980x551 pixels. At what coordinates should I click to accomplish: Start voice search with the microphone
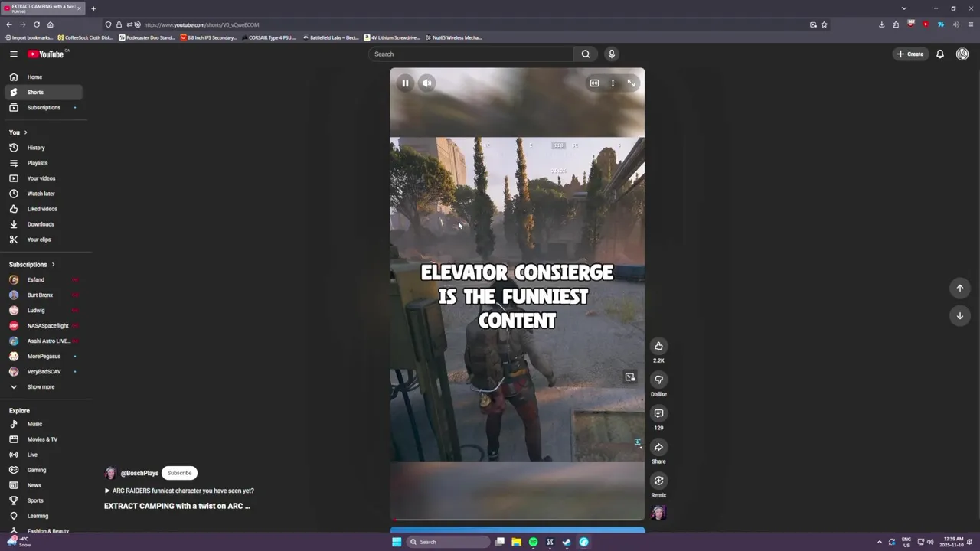(611, 54)
